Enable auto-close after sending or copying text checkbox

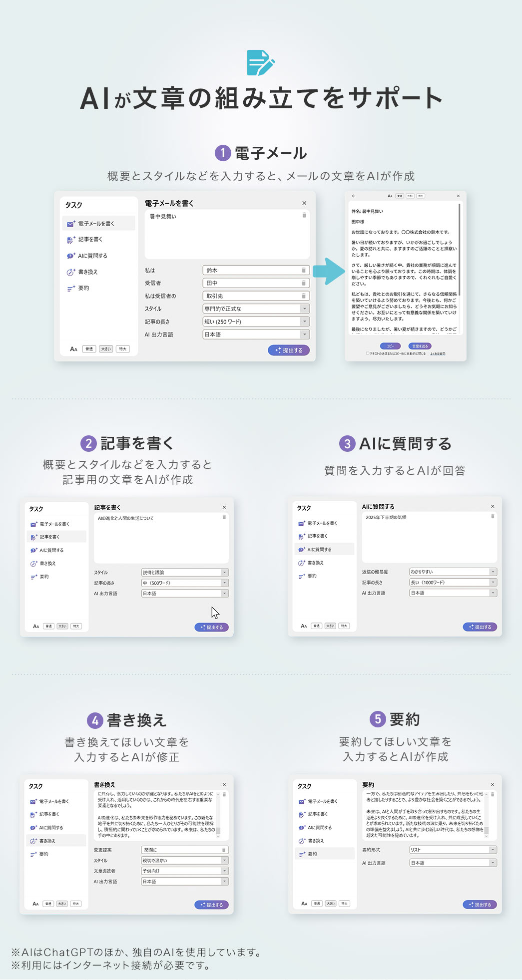pos(367,353)
